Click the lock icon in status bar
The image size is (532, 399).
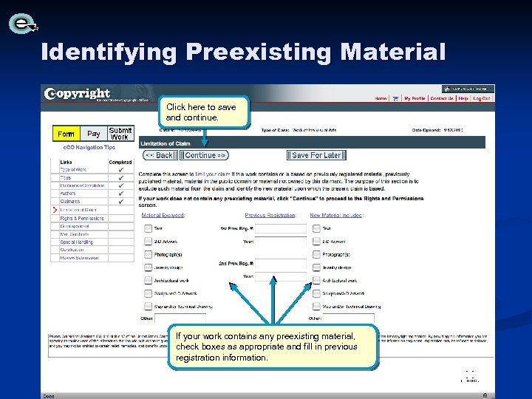click(485, 395)
